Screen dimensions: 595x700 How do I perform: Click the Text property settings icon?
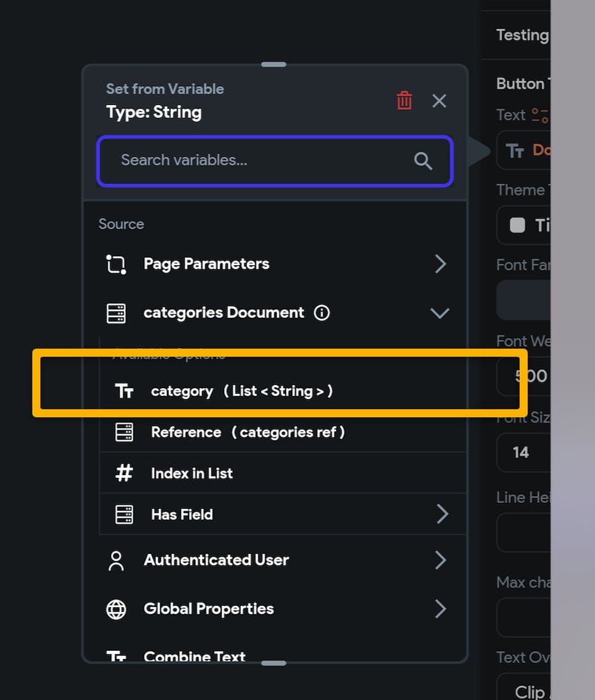540,115
